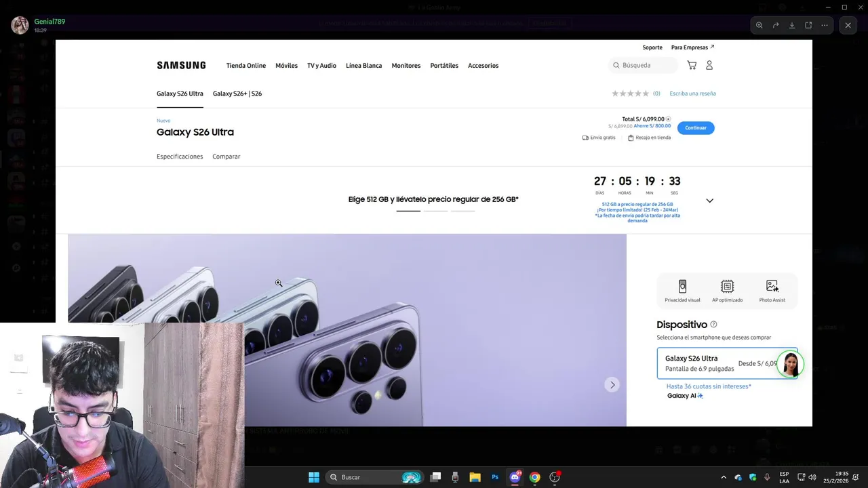Click Escriba una reseña link

point(692,94)
